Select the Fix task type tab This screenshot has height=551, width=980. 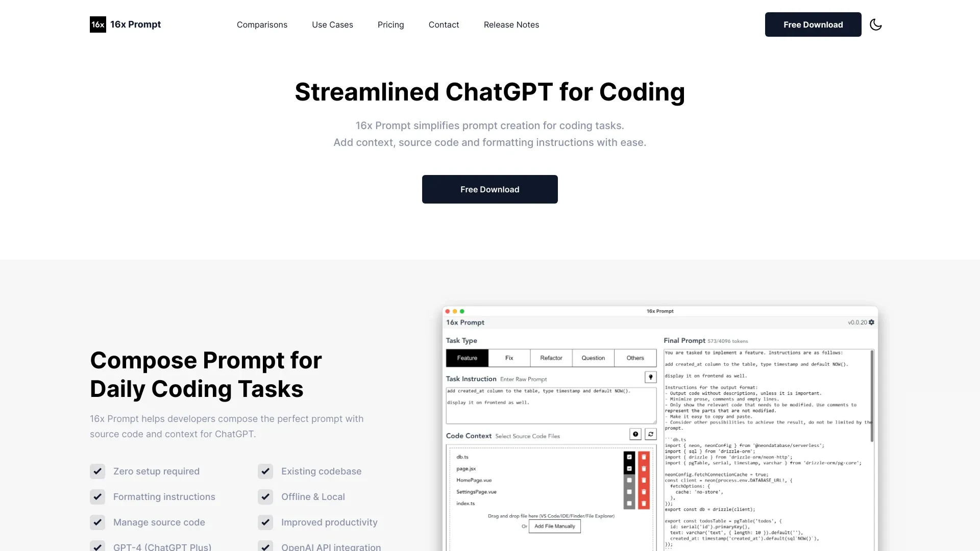509,358
